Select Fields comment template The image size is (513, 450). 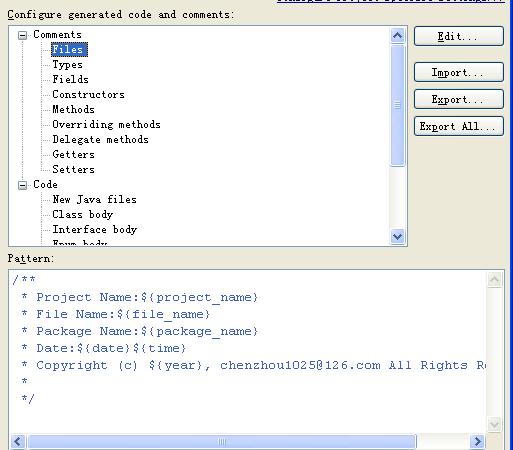pyautogui.click(x=71, y=79)
